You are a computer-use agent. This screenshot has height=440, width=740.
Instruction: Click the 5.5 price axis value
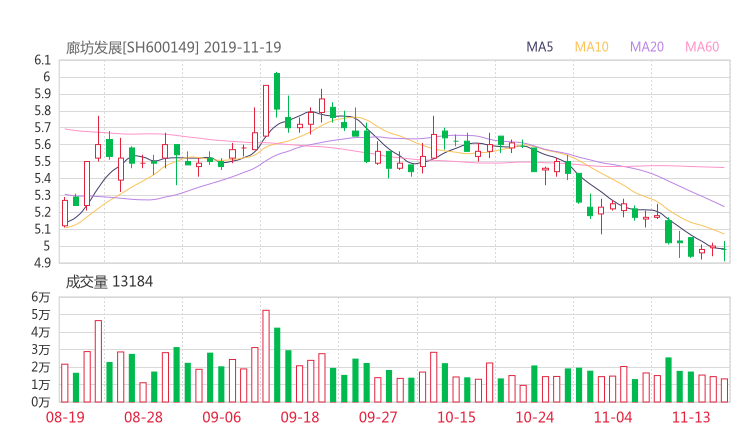(42, 161)
